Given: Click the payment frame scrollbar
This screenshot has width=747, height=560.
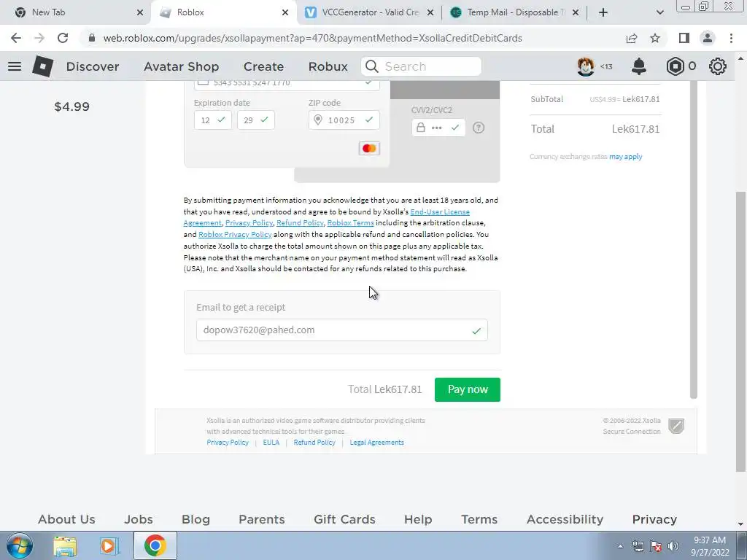Looking at the screenshot, I should [694, 238].
